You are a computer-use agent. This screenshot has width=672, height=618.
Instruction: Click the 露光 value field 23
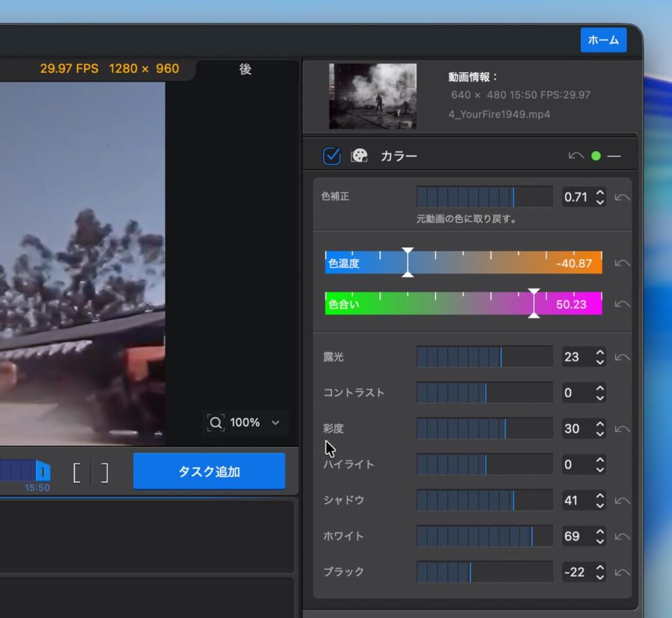point(577,357)
